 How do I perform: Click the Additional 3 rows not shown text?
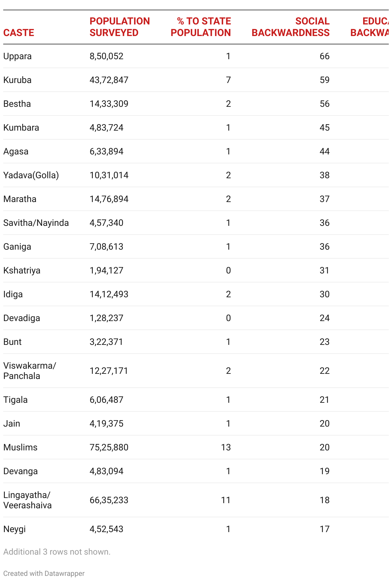point(57,552)
